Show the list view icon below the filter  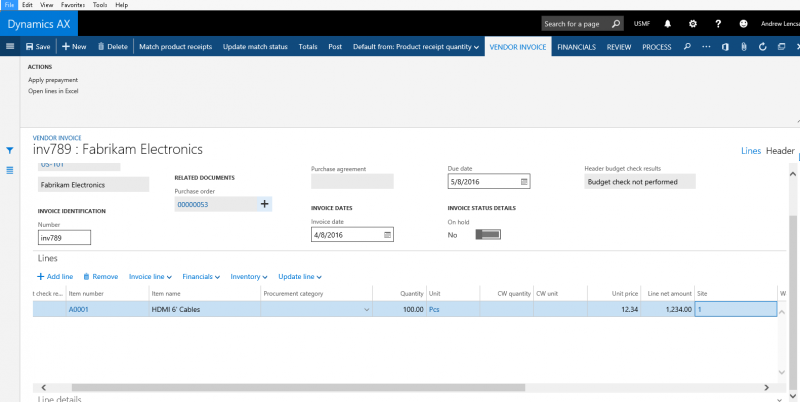tap(10, 170)
